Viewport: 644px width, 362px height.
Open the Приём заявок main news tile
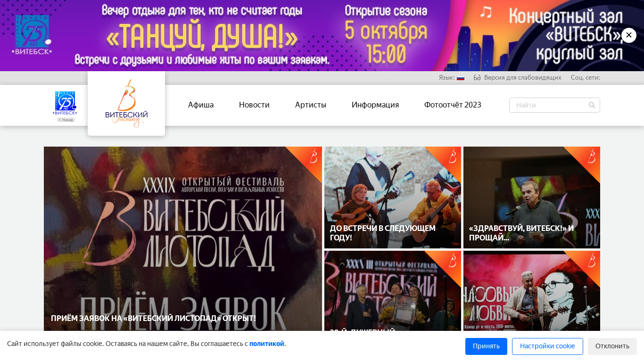coord(183,239)
